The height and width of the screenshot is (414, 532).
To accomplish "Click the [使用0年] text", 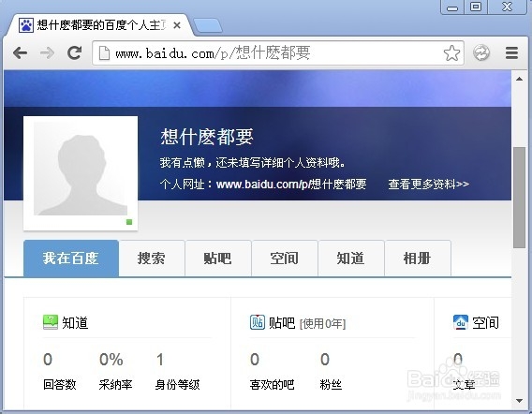I will click(x=322, y=324).
